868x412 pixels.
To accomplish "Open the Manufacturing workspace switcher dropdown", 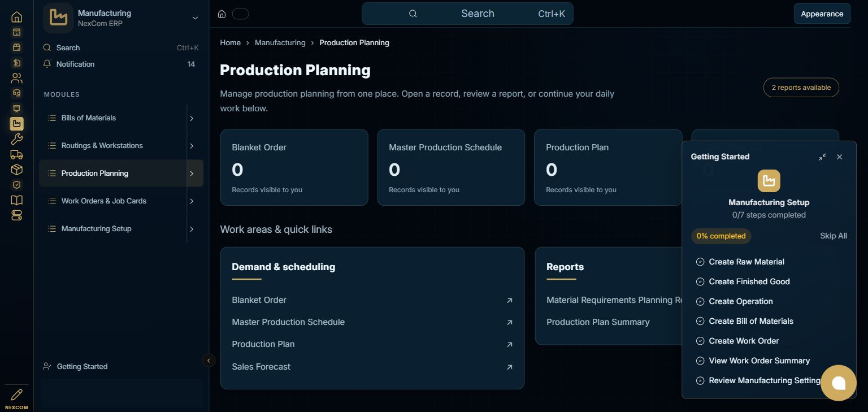I will pos(195,18).
